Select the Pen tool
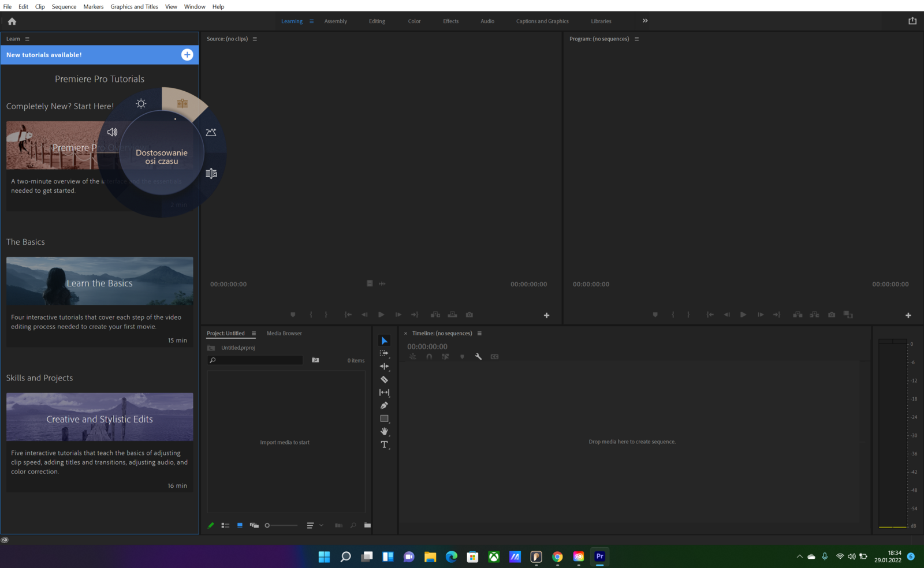This screenshot has width=924, height=568. click(384, 406)
